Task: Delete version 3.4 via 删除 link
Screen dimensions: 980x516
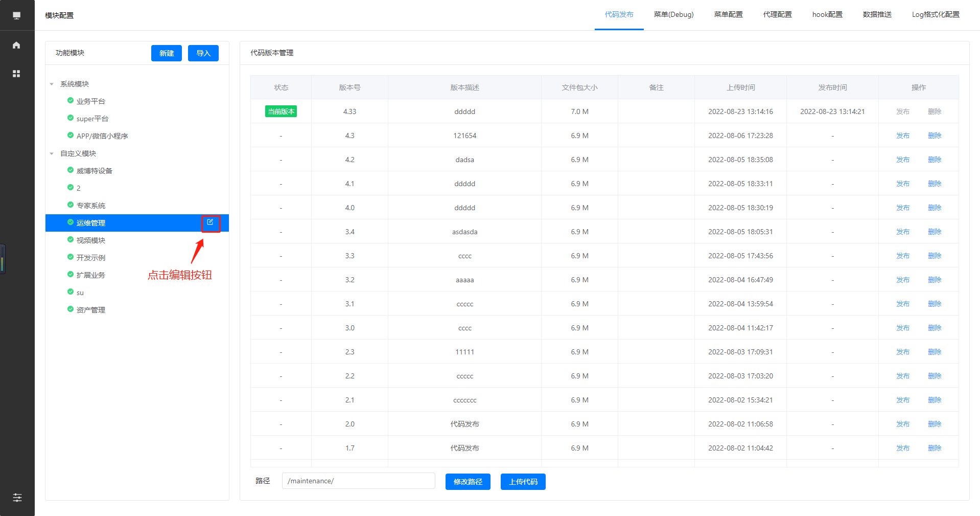Action: [934, 232]
